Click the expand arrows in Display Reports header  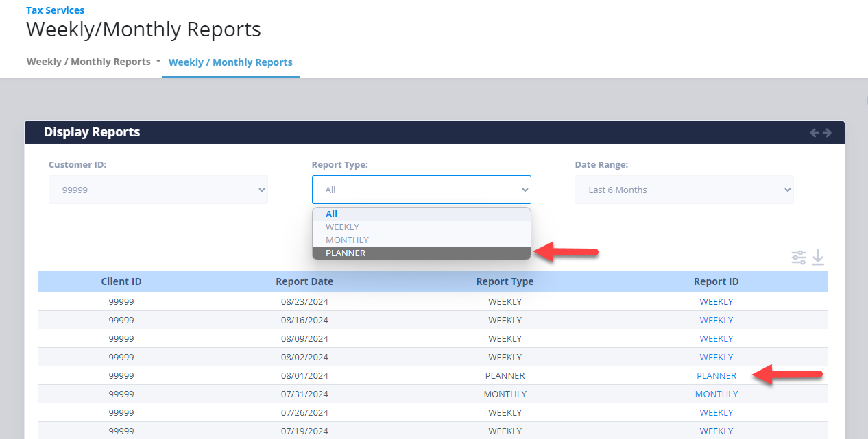[820, 133]
